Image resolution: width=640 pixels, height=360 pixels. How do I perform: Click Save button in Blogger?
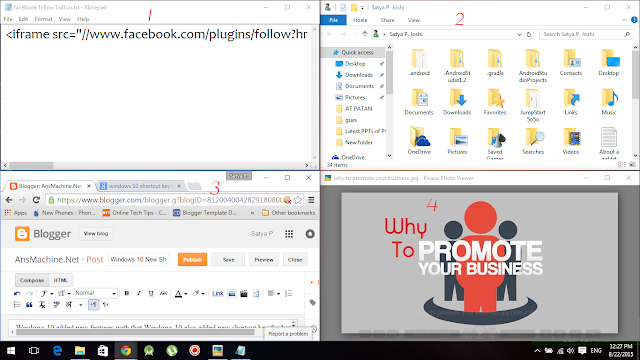point(228,260)
